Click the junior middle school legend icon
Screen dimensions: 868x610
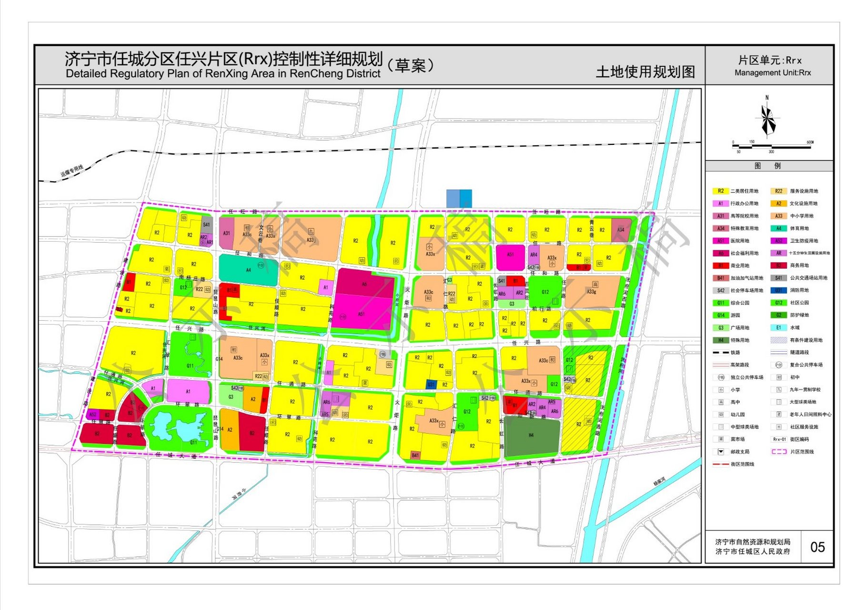778,377
